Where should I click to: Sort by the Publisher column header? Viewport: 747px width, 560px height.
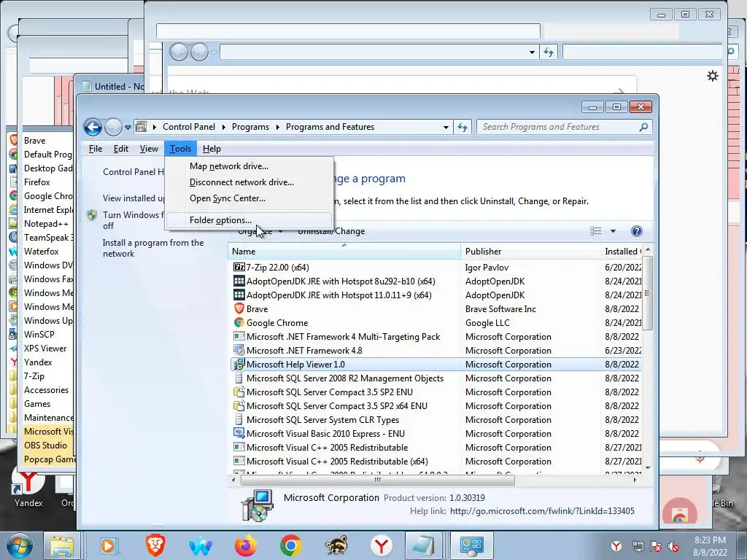point(531,252)
